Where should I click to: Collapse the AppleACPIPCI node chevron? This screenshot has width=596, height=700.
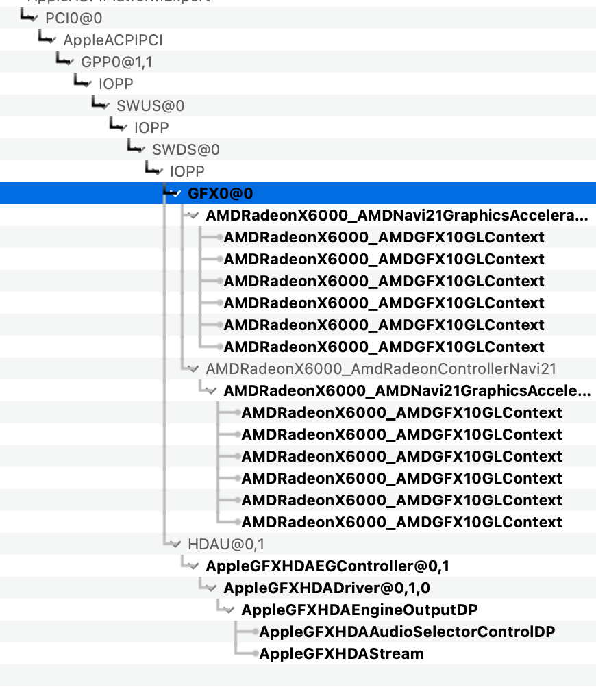(51, 40)
